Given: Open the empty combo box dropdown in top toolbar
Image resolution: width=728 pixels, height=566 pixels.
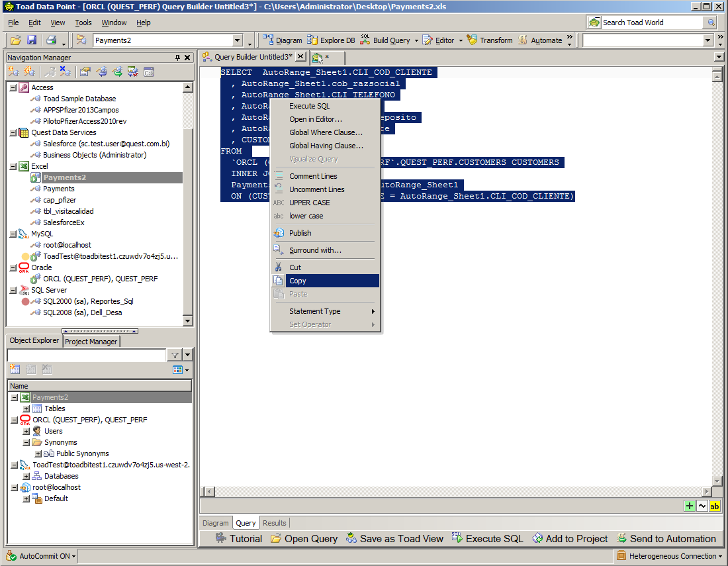Looking at the screenshot, I should (707, 40).
